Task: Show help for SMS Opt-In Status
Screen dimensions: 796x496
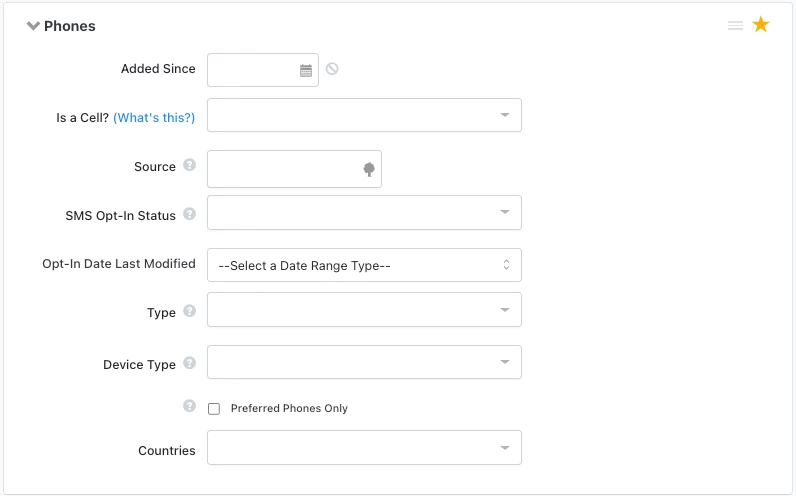Action: (x=189, y=214)
